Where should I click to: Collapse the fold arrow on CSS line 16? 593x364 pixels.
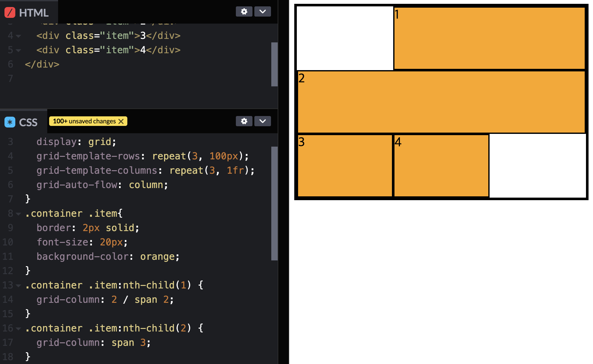tap(19, 329)
